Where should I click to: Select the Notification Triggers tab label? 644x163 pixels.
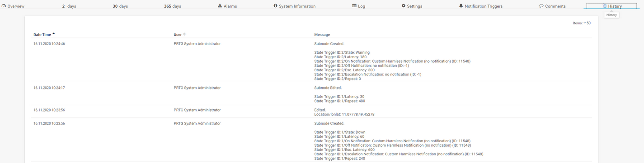pyautogui.click(x=484, y=6)
